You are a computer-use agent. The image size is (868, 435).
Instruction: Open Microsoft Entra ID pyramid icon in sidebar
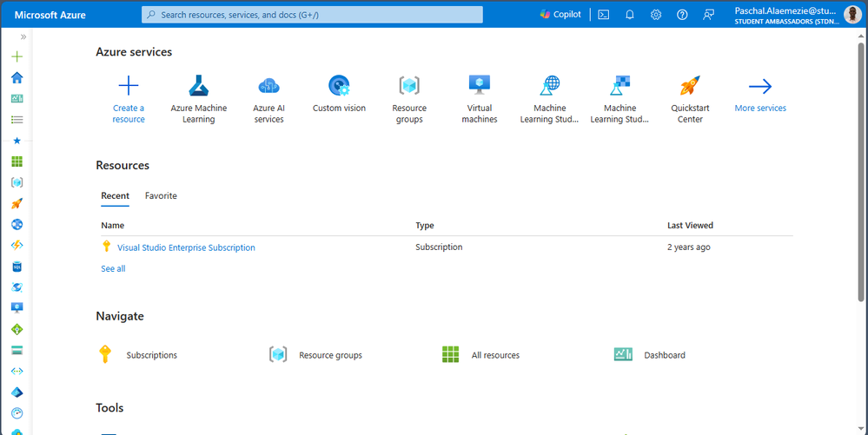(17, 392)
